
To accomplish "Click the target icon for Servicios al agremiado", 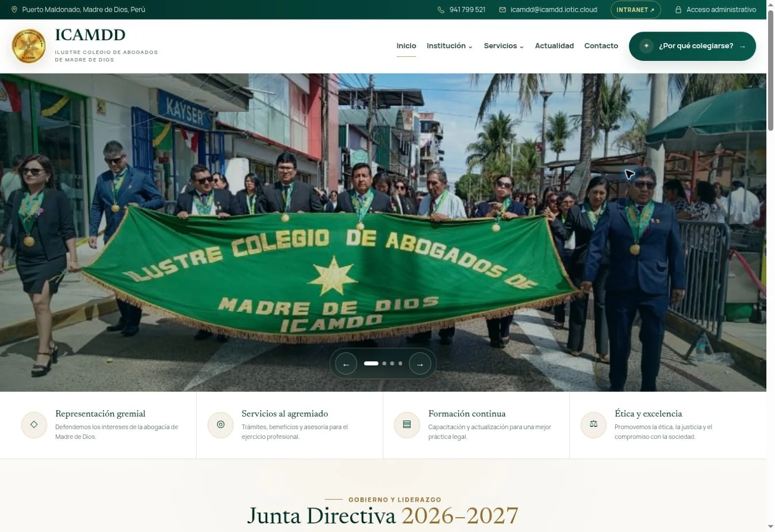I will point(220,425).
